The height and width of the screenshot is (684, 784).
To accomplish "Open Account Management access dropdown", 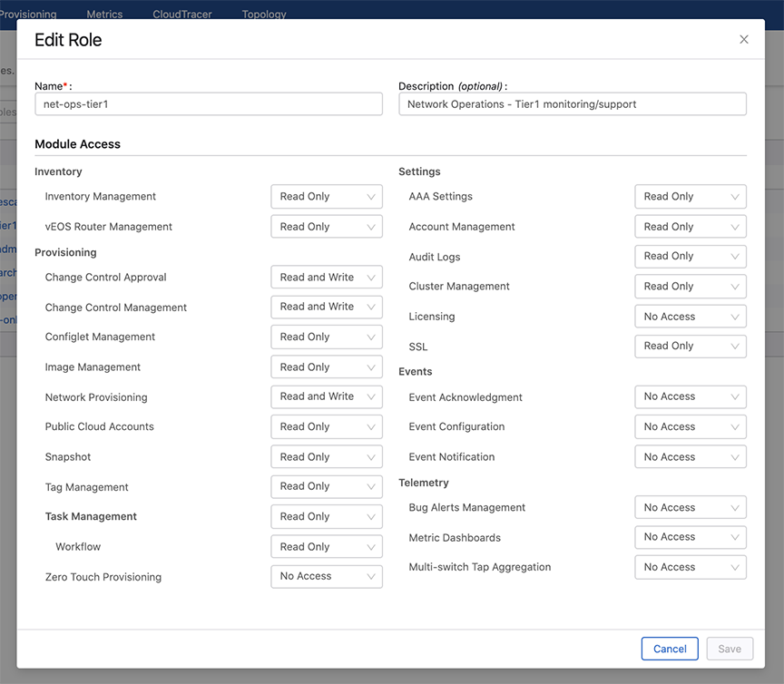I will click(691, 227).
